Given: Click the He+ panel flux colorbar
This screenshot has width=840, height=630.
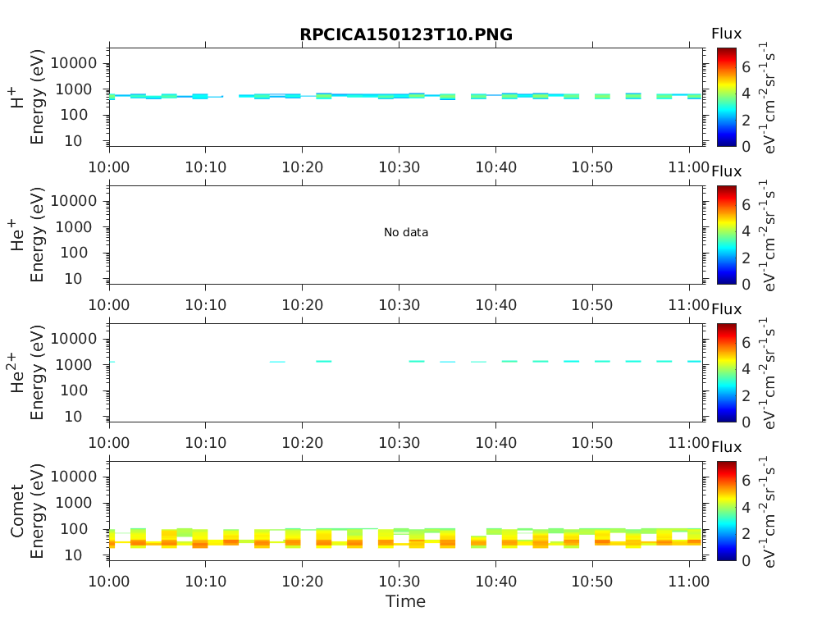Looking at the screenshot, I should (727, 235).
